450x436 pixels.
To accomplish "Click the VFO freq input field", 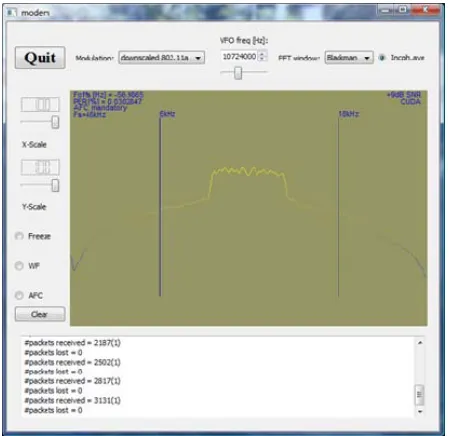I will click(x=240, y=56).
